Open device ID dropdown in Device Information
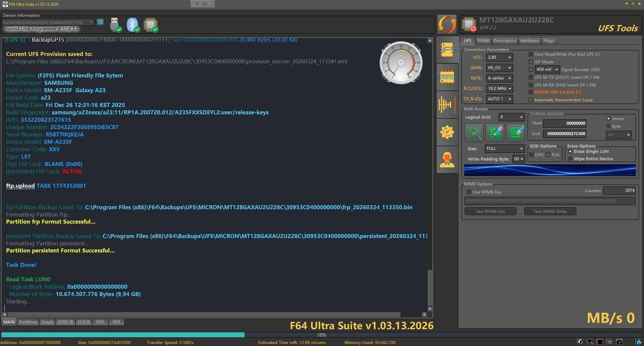Viewport: 644px width, 346px height. click(x=48, y=23)
